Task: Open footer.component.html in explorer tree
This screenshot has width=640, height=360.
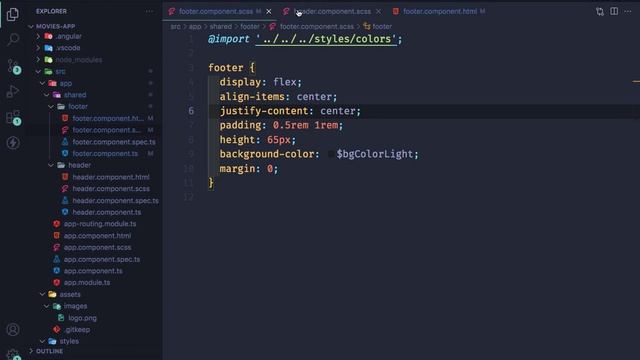Action: [x=108, y=118]
